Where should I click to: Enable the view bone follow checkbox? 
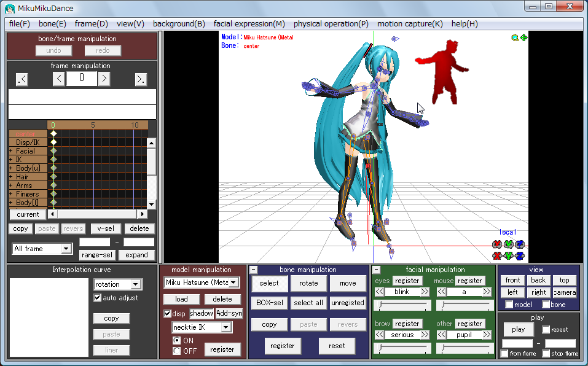pyautogui.click(x=546, y=305)
